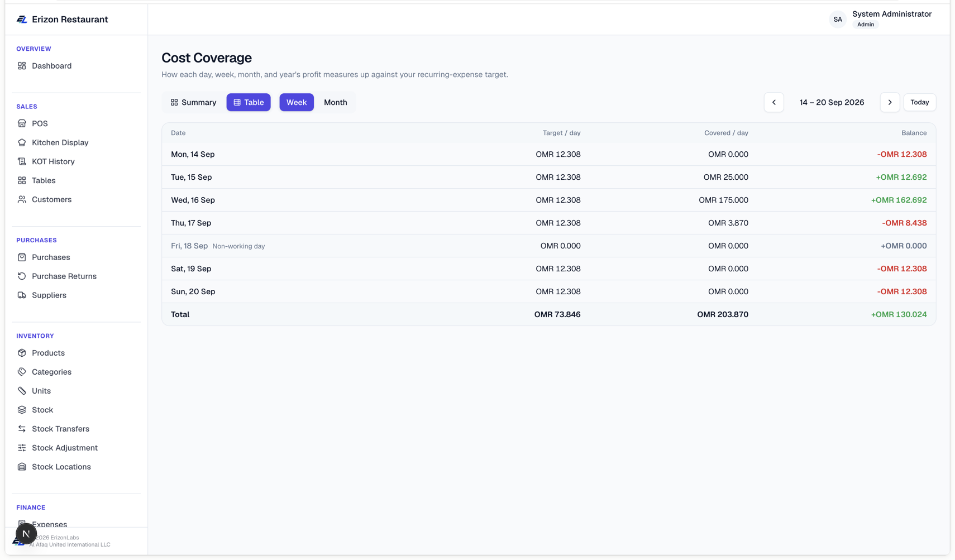Click the +OMR 130.024 total balance
The width and height of the screenshot is (955, 560).
coord(899,314)
